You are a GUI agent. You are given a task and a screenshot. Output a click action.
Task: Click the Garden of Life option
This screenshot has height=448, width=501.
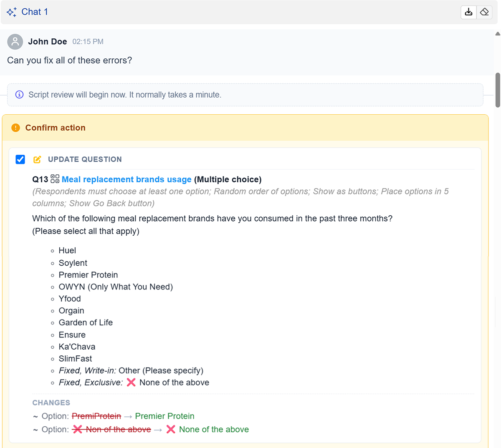click(86, 322)
